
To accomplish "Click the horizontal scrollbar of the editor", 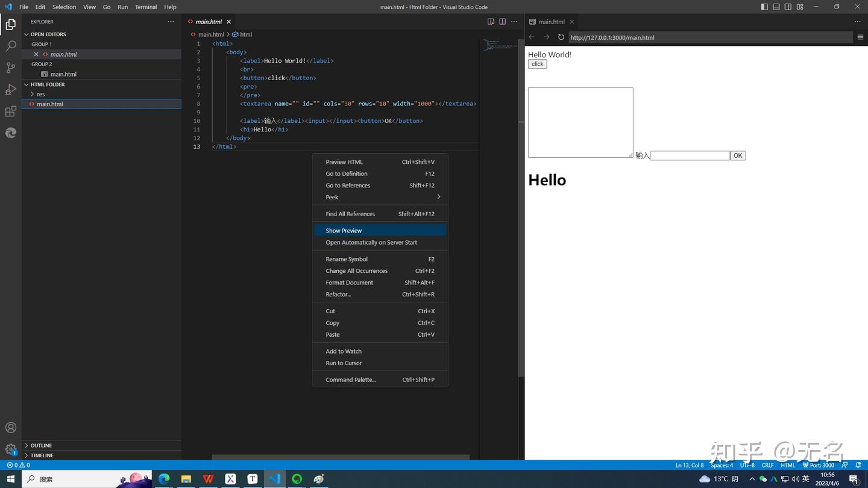I will (341, 457).
